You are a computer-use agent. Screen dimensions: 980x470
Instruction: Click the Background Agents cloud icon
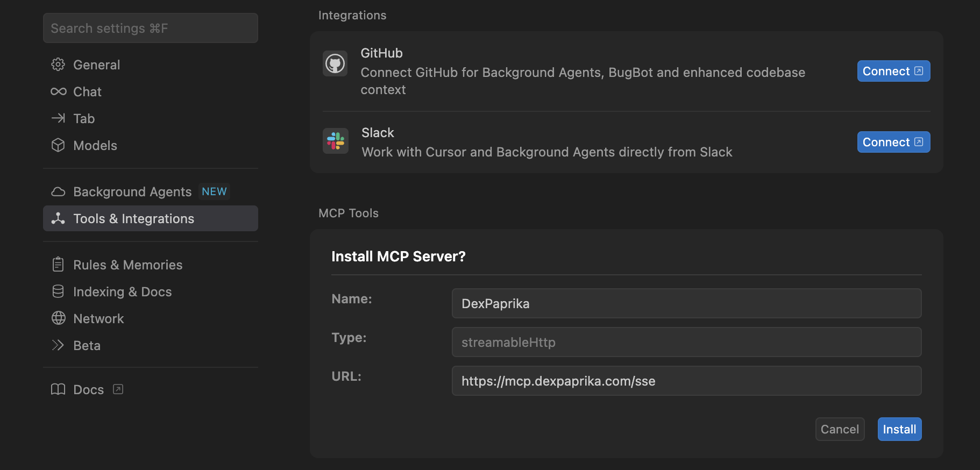(x=58, y=191)
